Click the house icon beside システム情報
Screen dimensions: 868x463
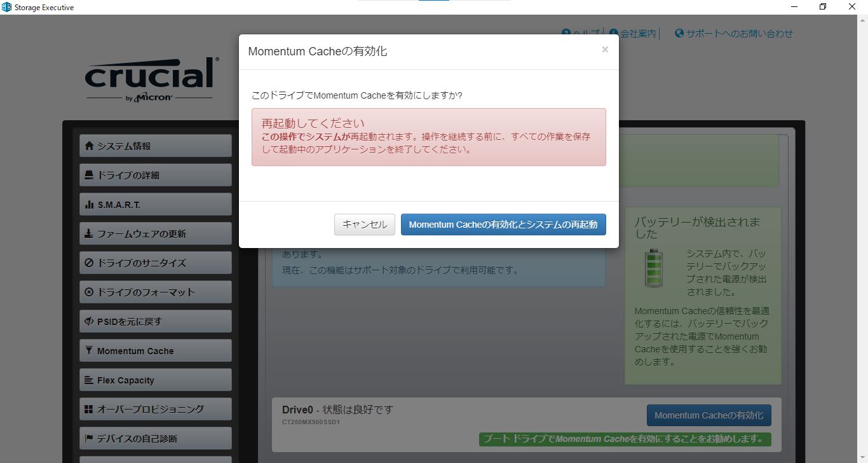click(89, 146)
